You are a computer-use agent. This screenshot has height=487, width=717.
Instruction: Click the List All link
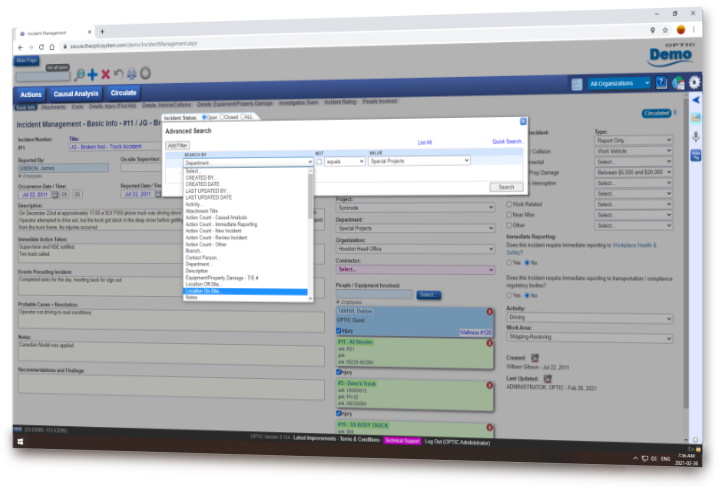pyautogui.click(x=425, y=143)
